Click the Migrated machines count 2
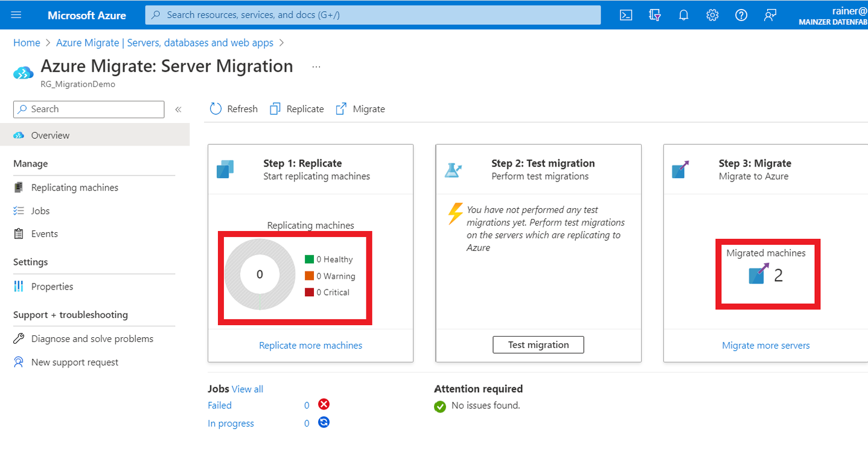This screenshot has height=450, width=868. coord(779,276)
